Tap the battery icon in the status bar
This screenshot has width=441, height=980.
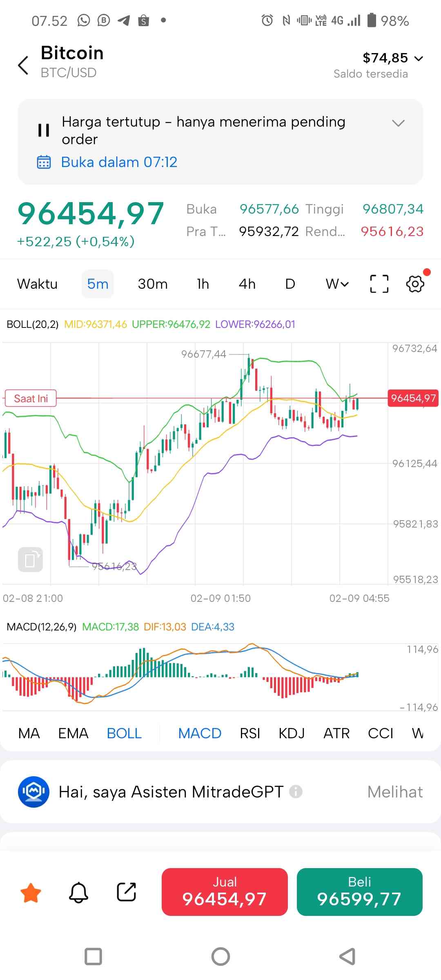tap(372, 20)
